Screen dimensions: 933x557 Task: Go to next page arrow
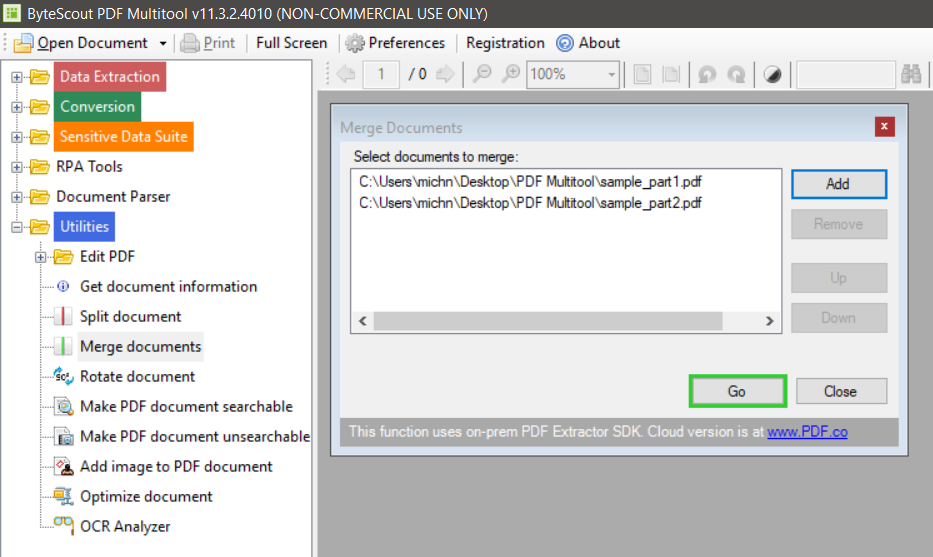[x=445, y=74]
